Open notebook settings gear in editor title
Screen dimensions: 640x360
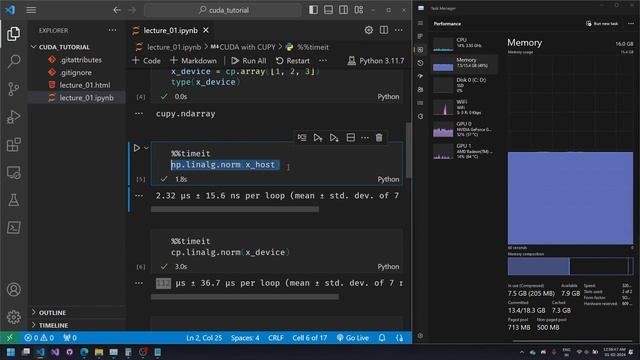[369, 30]
